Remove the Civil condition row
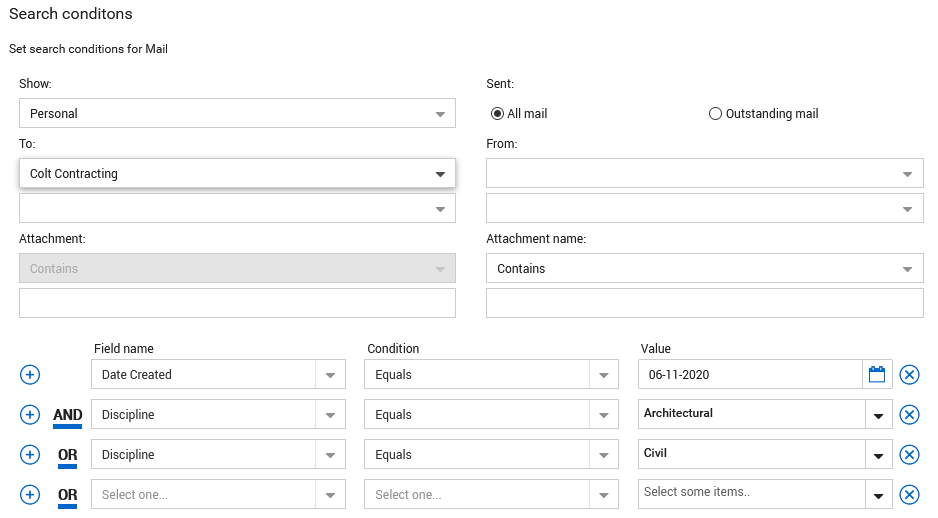 pyautogui.click(x=909, y=455)
